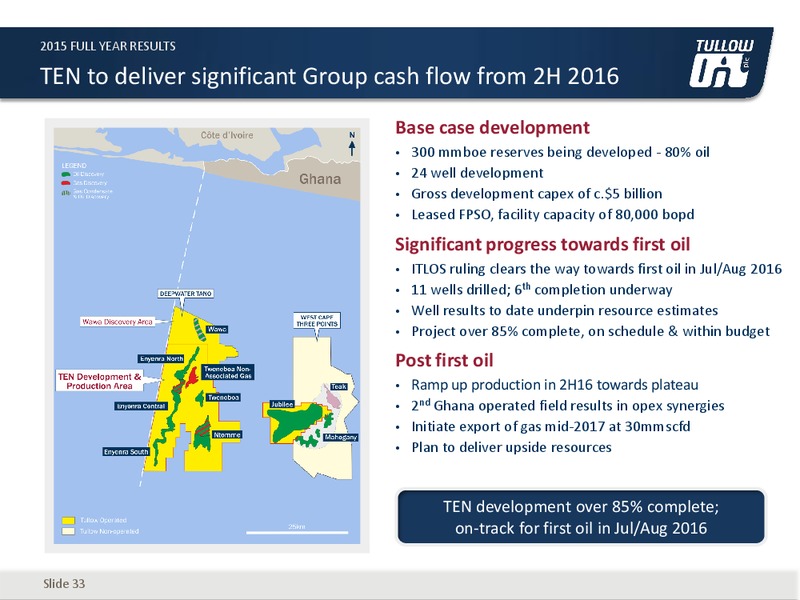Click the 'Slide 33' footer text
Viewport: 800px width, 600px height.
(x=64, y=584)
